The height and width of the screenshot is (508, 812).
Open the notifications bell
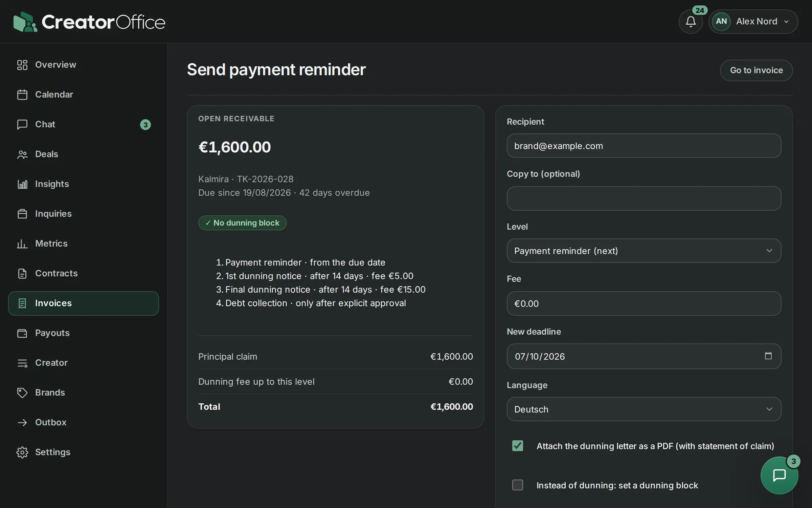coord(691,22)
